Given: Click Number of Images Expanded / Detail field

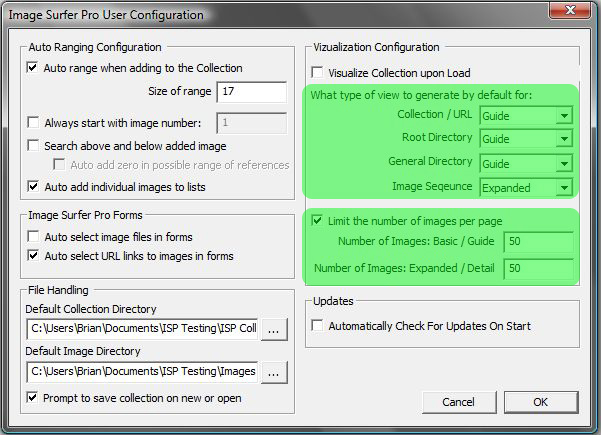Looking at the screenshot, I should pyautogui.click(x=539, y=268).
